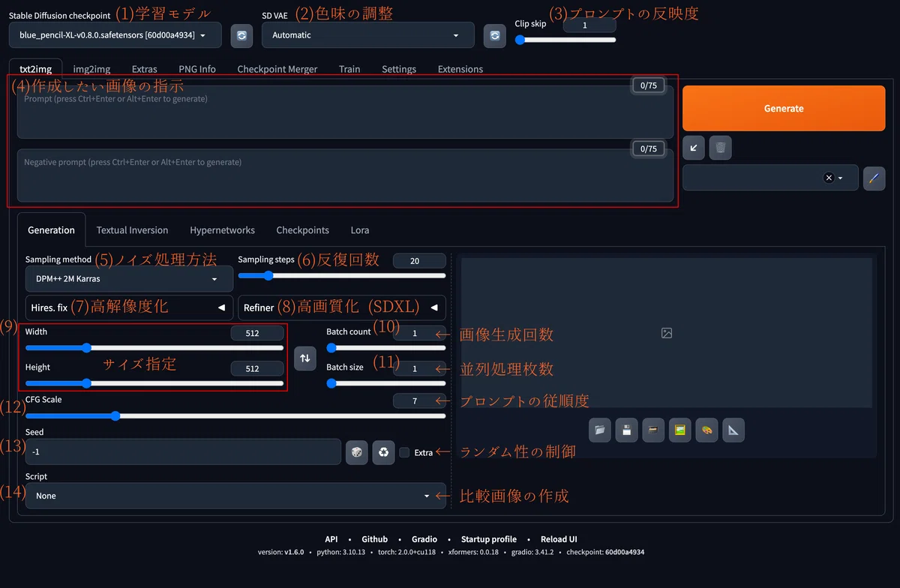Expand the Hires. fix section
The image size is (900, 588).
click(130, 307)
